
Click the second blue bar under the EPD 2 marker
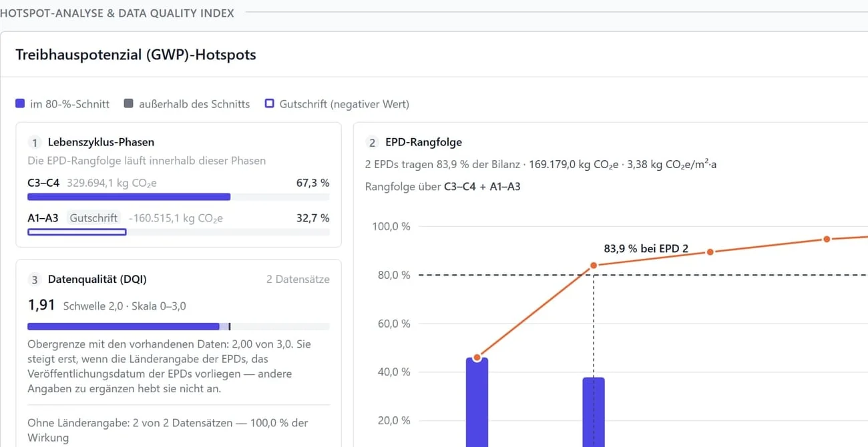coord(594,412)
